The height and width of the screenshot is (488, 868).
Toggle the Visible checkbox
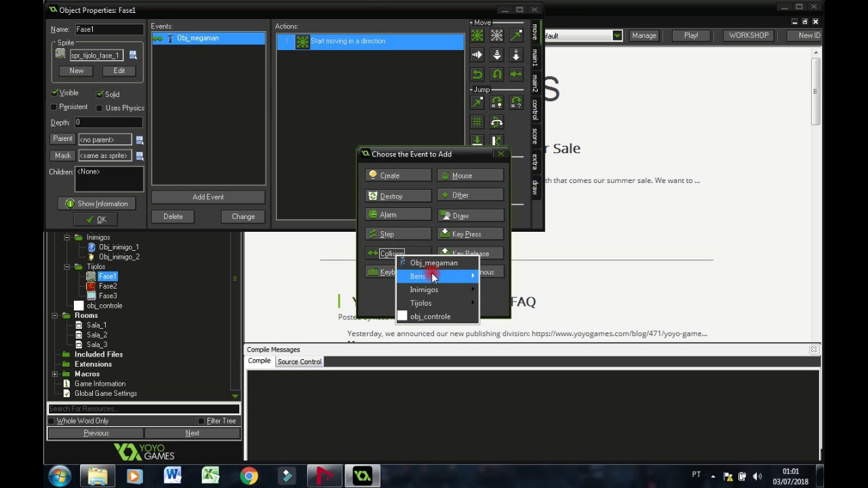click(54, 93)
